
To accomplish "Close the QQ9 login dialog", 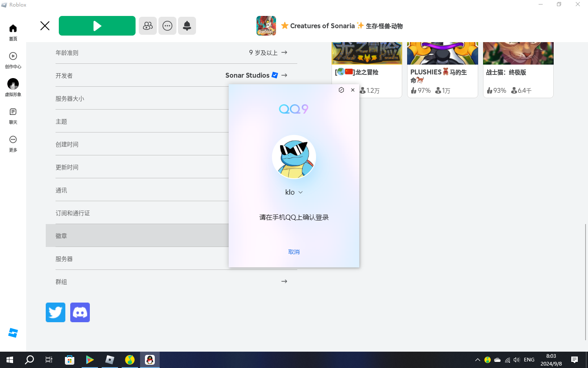I will 353,90.
